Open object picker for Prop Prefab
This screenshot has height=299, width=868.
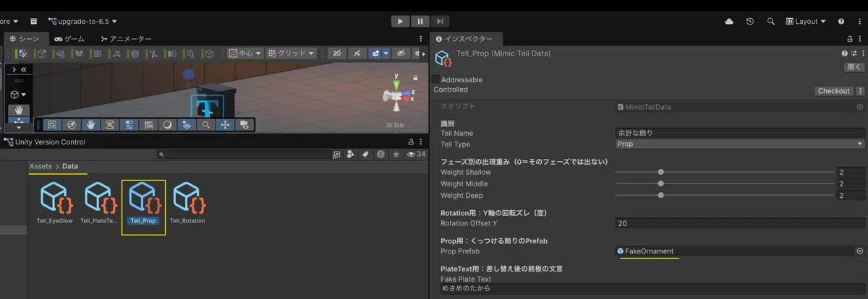point(859,251)
